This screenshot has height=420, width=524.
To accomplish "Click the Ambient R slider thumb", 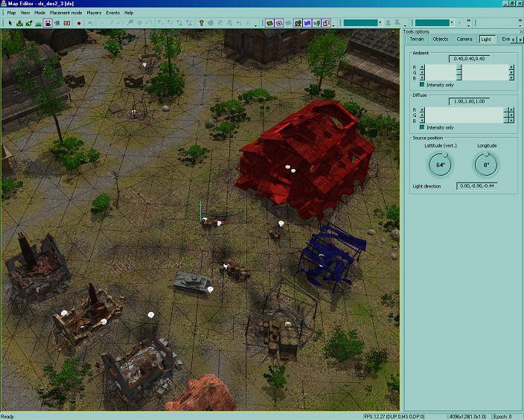I will 459,67.
